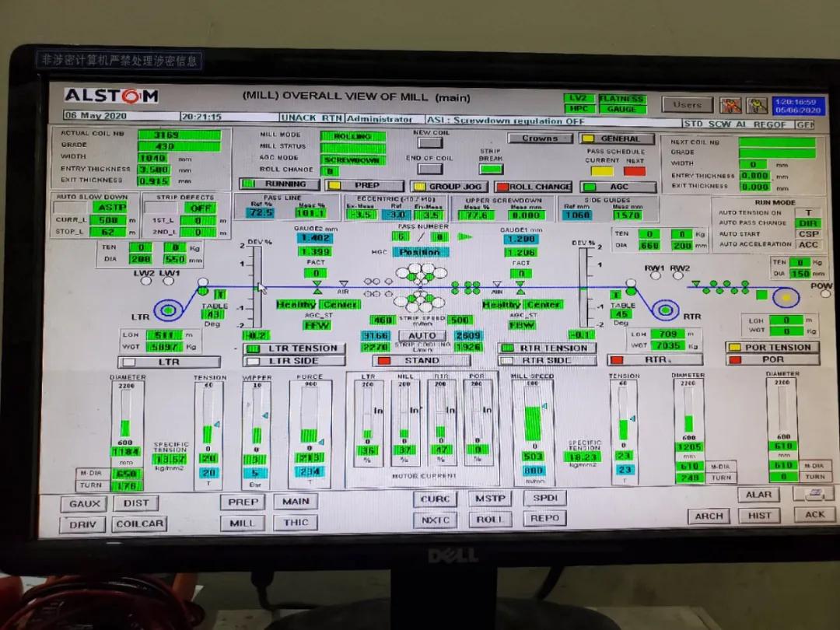Open the MSTP screen
This screenshot has height=630, width=840.
tap(490, 499)
